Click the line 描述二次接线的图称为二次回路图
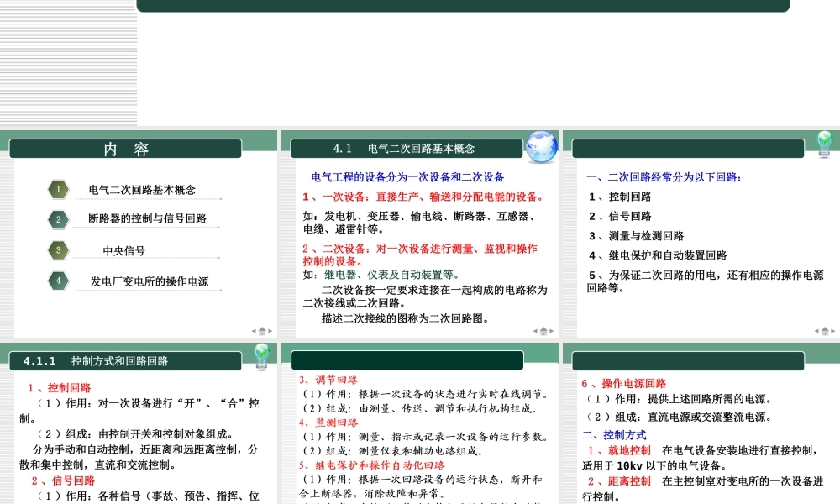The image size is (840, 504). pos(406,318)
